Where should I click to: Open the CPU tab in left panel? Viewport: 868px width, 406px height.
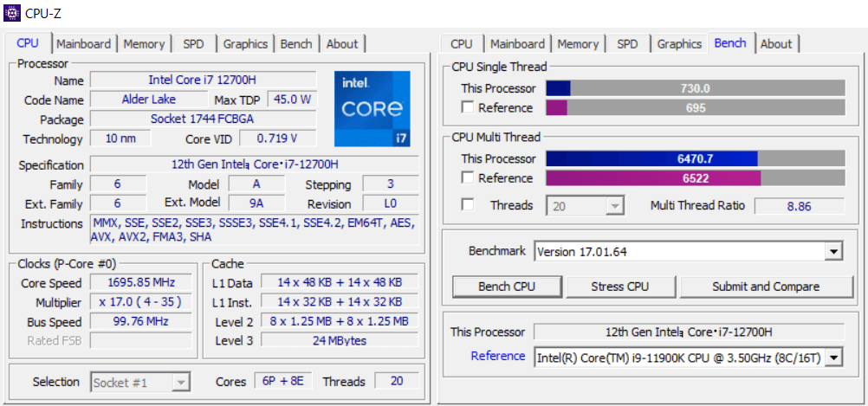28,43
